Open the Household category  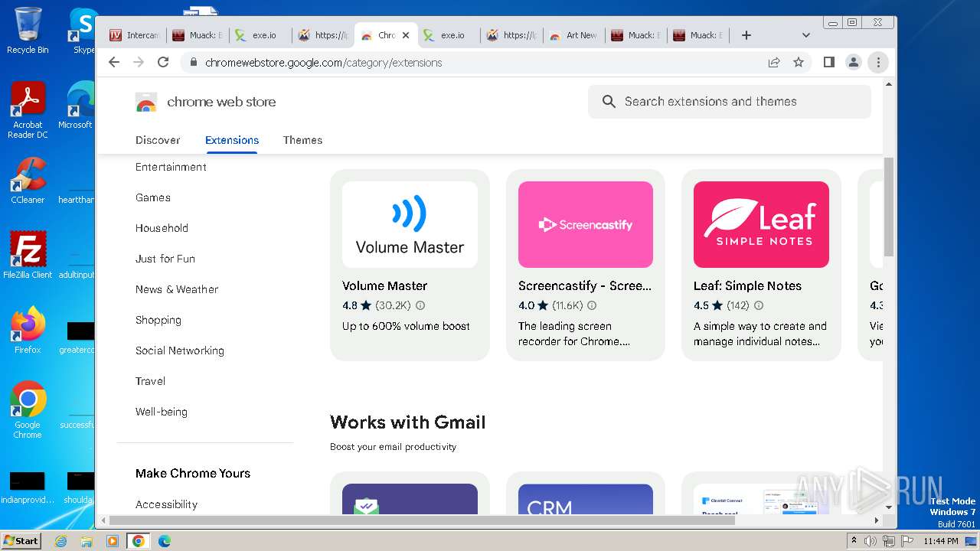pyautogui.click(x=162, y=228)
